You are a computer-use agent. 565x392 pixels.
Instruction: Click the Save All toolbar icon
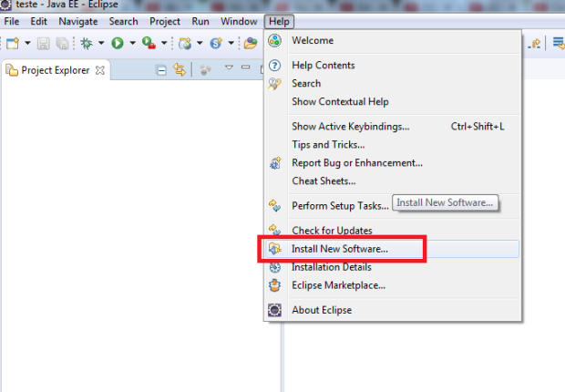click(x=62, y=43)
